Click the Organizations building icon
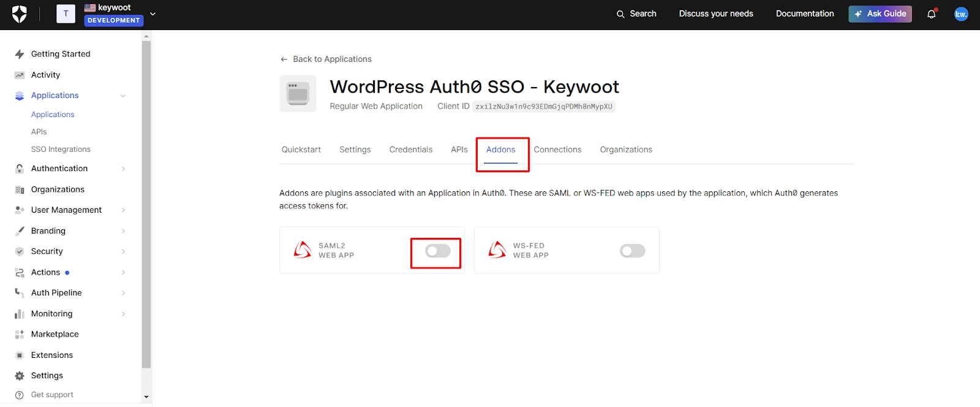 point(20,189)
